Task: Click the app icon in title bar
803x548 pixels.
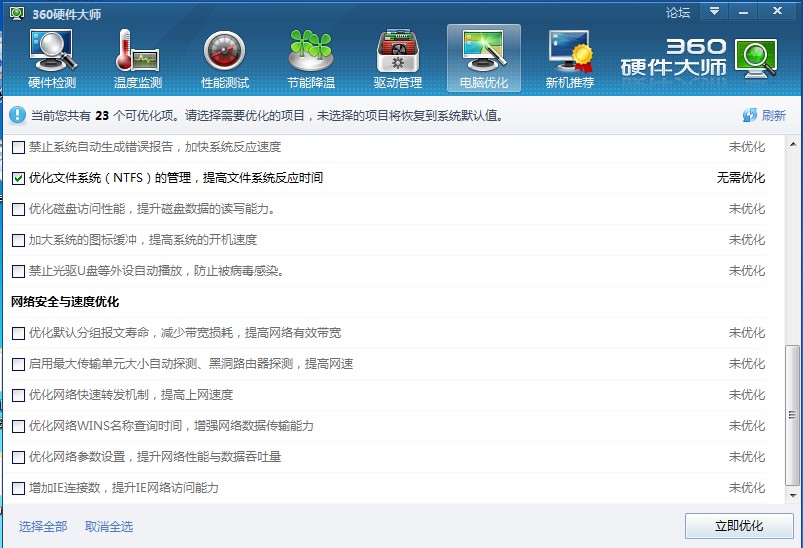Action: (x=17, y=13)
